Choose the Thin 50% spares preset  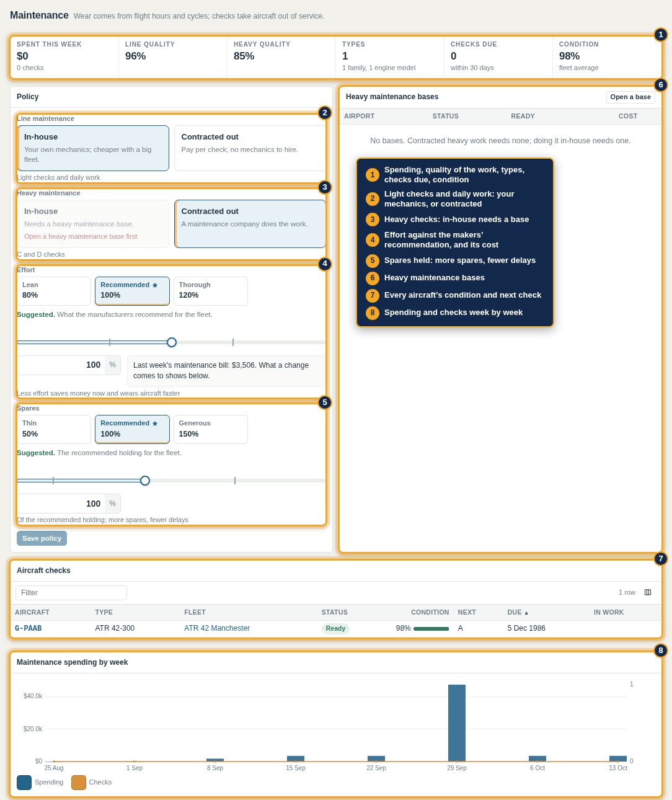(x=54, y=429)
